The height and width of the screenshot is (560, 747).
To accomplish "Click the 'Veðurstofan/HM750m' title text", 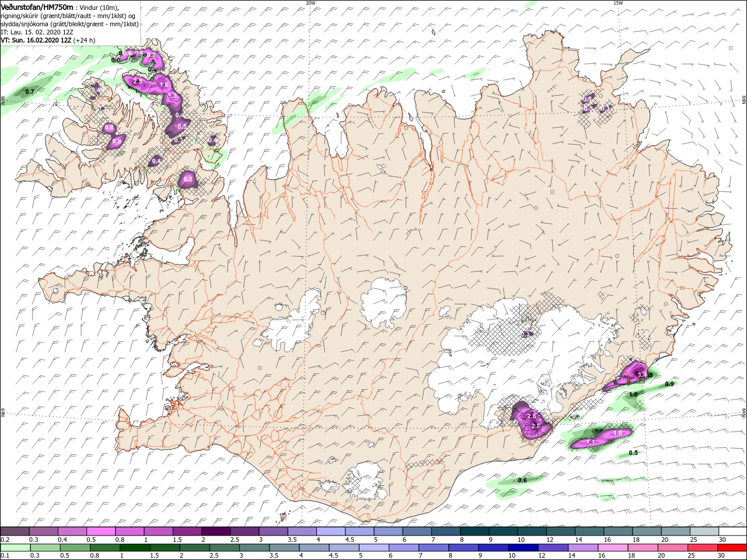I will [x=37, y=6].
